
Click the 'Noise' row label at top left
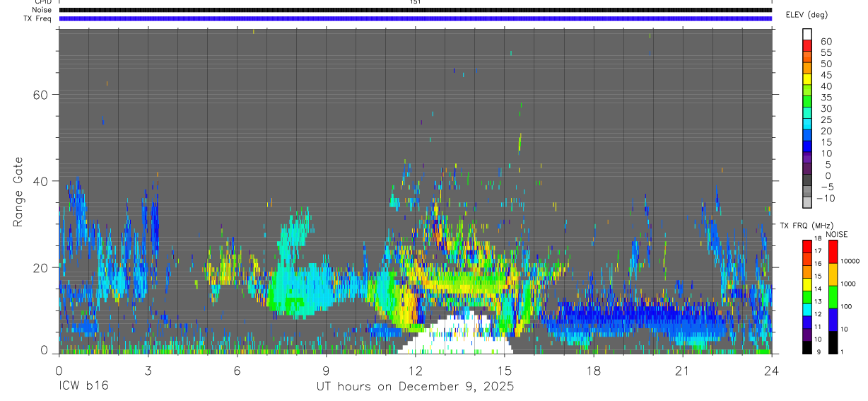pyautogui.click(x=42, y=10)
